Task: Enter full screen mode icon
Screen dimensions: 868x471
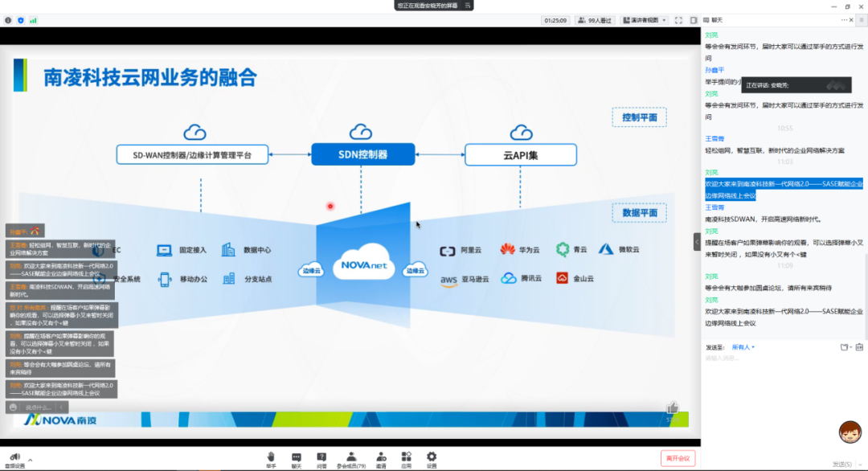Action: click(678, 20)
